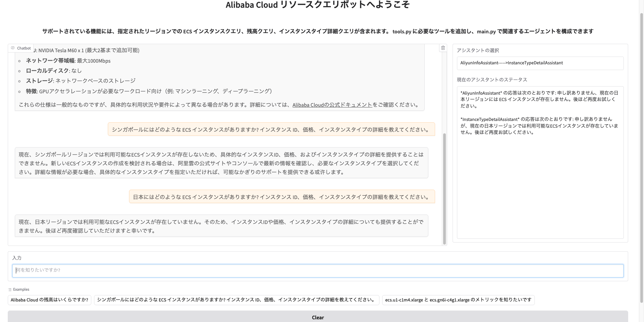
Task: Click the user message about 日本 ECS instances
Action: click(282, 196)
